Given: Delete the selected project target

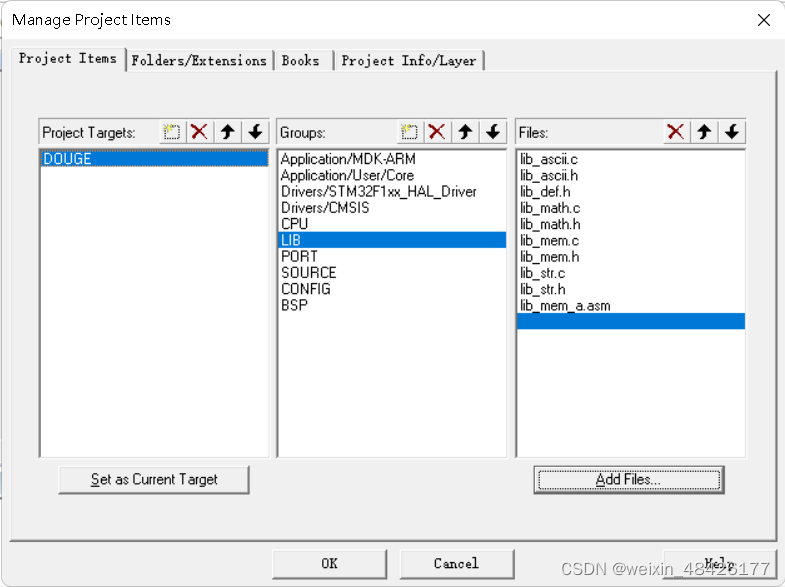Looking at the screenshot, I should (x=199, y=132).
